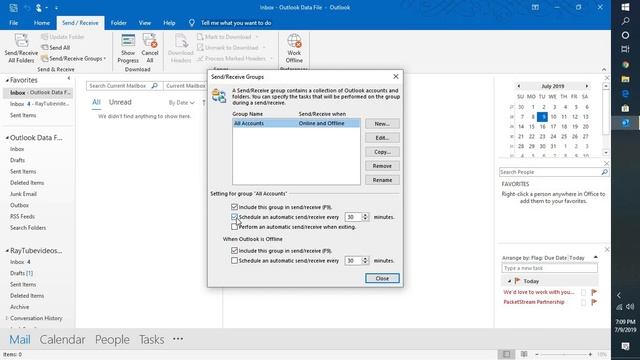Click Remove in Send/Receive Groups dialog

(x=382, y=166)
